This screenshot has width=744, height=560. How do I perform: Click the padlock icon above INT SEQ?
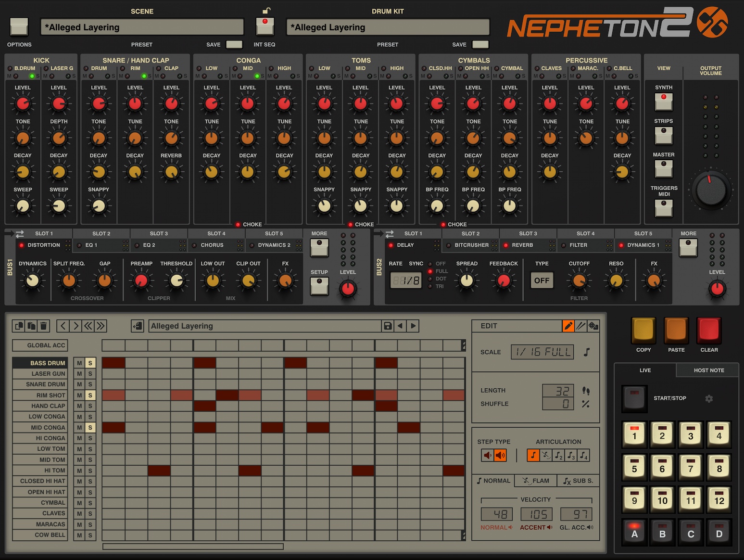266,11
